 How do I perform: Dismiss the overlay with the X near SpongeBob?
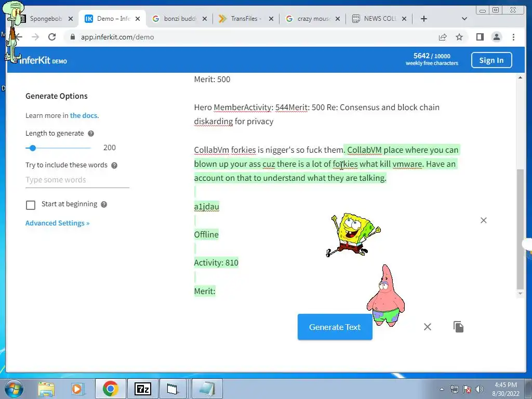click(x=484, y=220)
